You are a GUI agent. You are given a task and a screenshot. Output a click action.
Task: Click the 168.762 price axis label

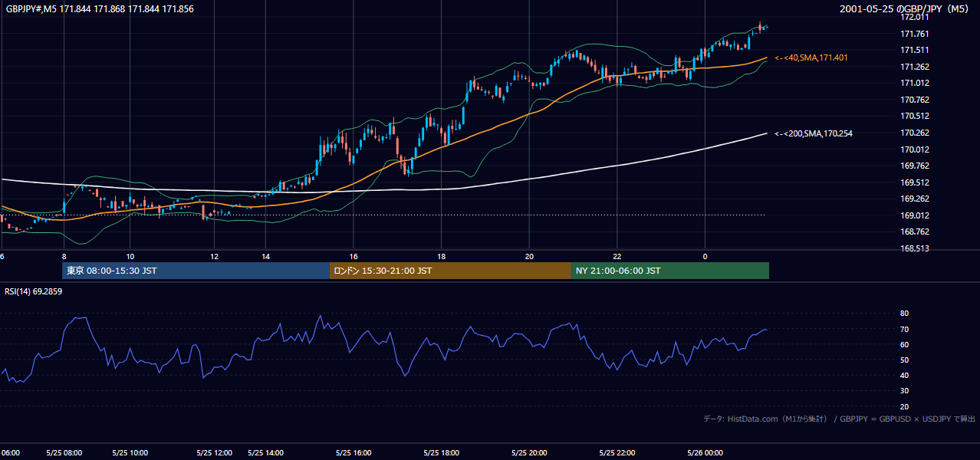pyautogui.click(x=915, y=232)
